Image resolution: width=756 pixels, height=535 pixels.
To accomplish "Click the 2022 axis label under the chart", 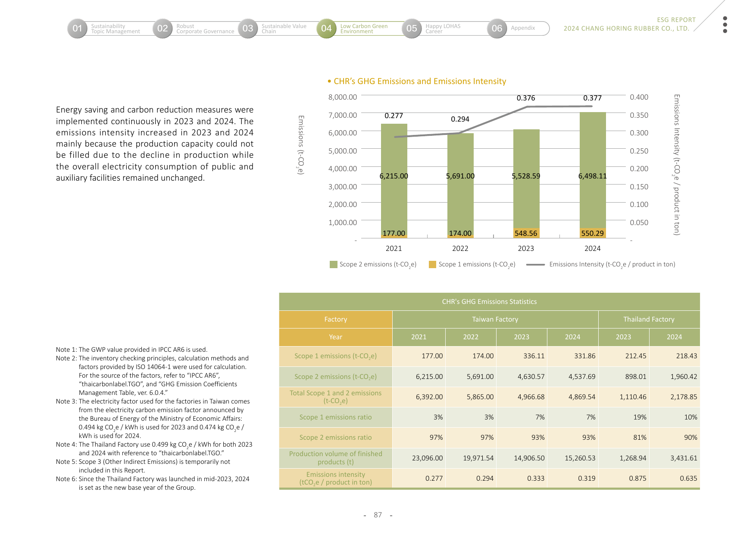I will (x=460, y=249).
